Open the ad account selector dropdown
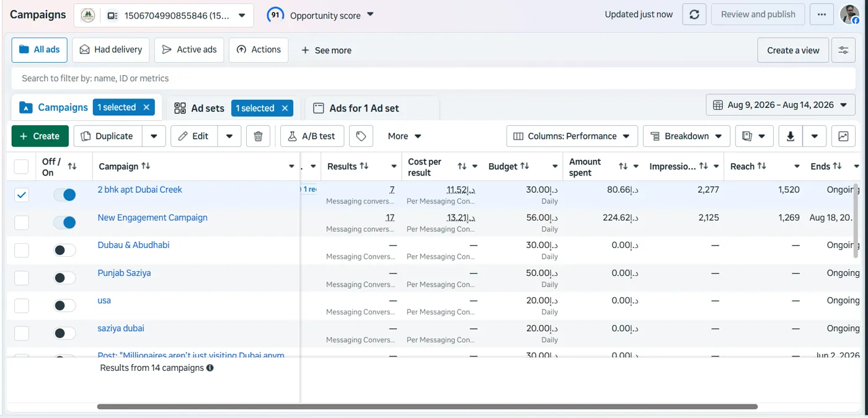This screenshot has width=868, height=418. click(x=164, y=16)
